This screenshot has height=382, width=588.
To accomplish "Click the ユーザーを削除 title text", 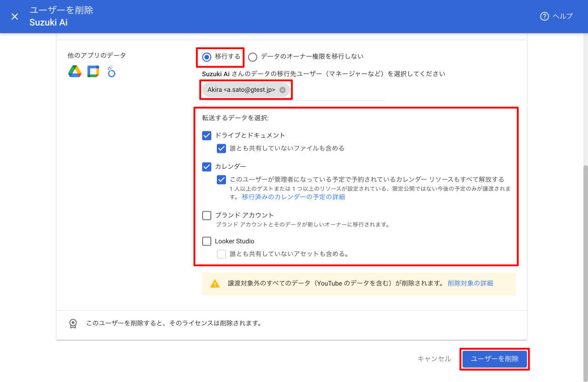I will [61, 10].
